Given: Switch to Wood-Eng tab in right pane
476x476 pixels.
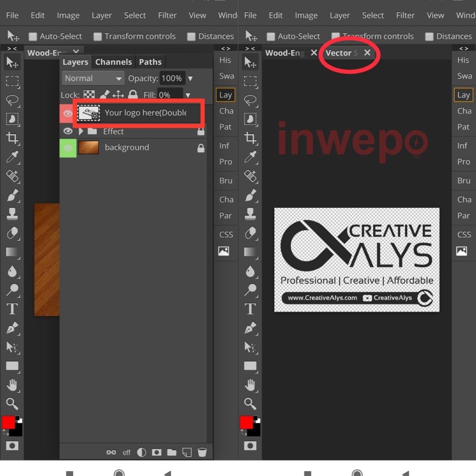Looking at the screenshot, I should [285, 53].
